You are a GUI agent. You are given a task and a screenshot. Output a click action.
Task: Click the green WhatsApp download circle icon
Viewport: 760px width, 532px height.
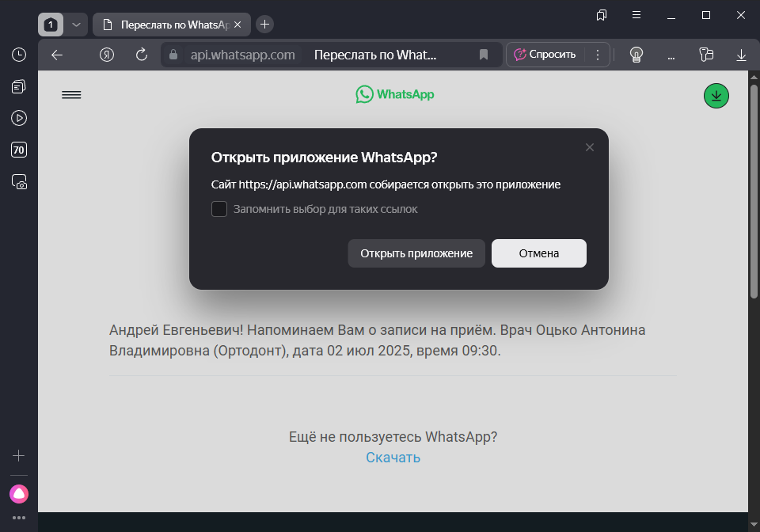coord(716,96)
